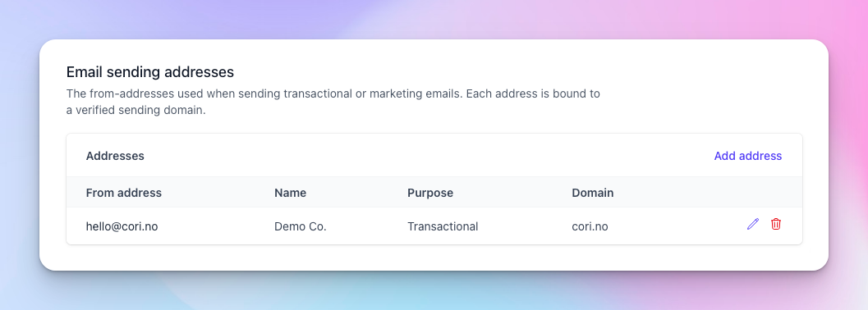Click the phrase 'transactional or marketing emails'
The height and width of the screenshot is (310, 868).
pyautogui.click(x=373, y=94)
